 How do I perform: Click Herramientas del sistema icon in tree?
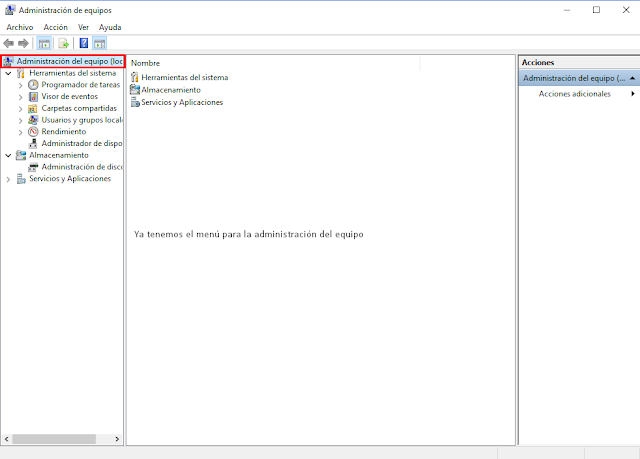click(x=21, y=73)
